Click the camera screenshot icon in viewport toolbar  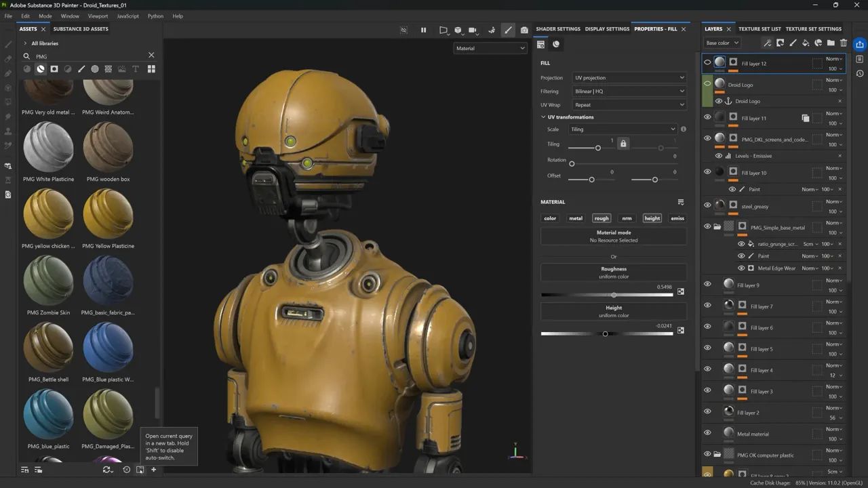point(524,30)
